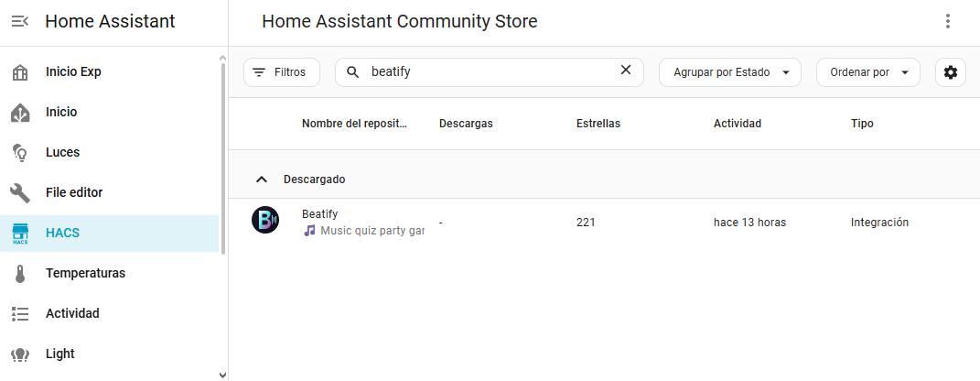Screen dimensions: 980x381
Task: Open the Ordenar por dropdown
Action: pyautogui.click(x=868, y=72)
